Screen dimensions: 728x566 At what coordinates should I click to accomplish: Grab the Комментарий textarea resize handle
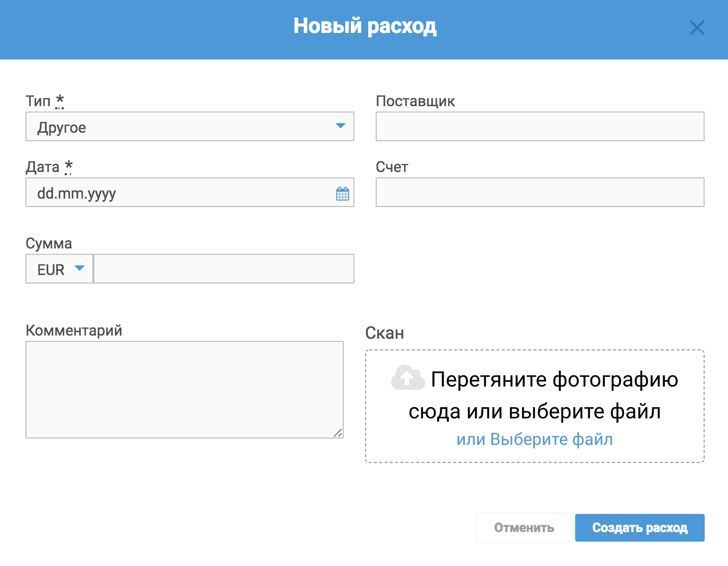338,433
